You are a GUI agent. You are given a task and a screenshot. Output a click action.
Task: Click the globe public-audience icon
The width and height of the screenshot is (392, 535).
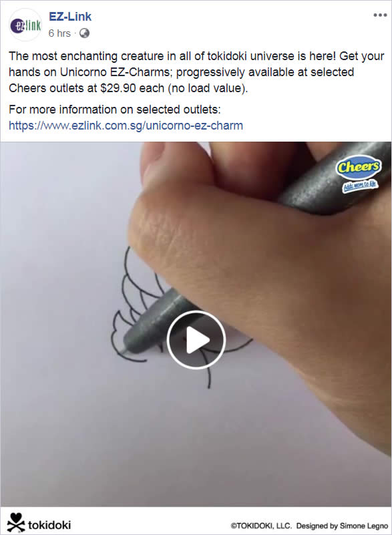pos(84,33)
